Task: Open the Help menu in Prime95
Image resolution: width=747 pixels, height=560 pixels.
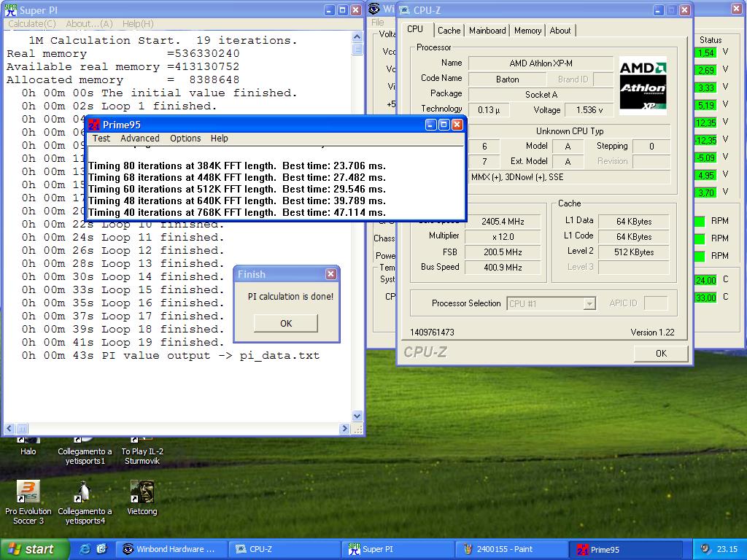Action: pos(219,138)
